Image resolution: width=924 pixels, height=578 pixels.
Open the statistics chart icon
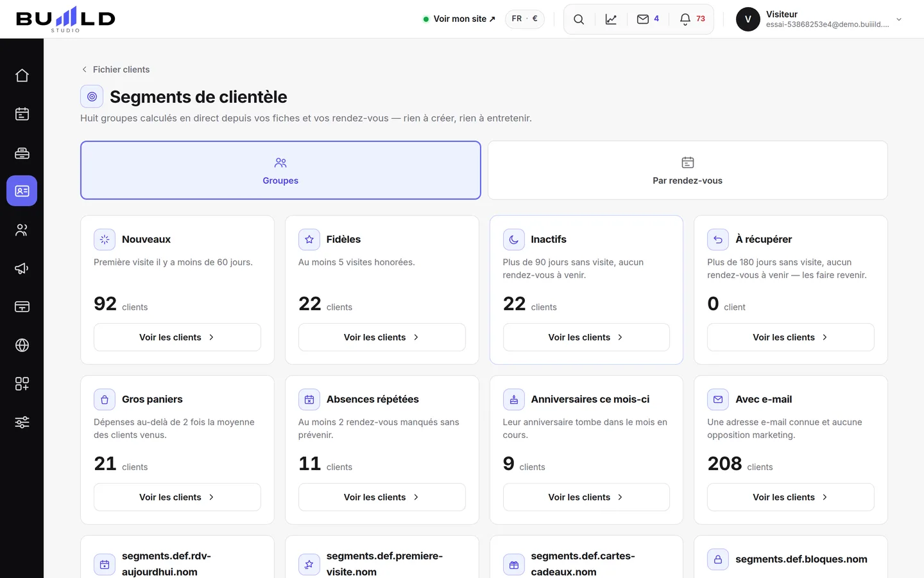pyautogui.click(x=611, y=19)
